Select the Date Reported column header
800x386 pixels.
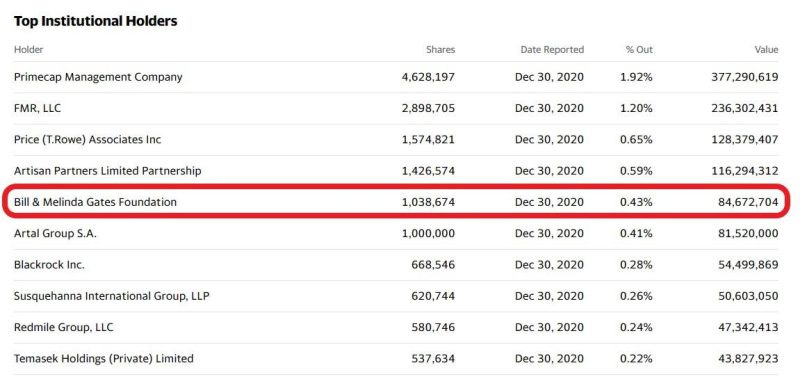pyautogui.click(x=552, y=49)
